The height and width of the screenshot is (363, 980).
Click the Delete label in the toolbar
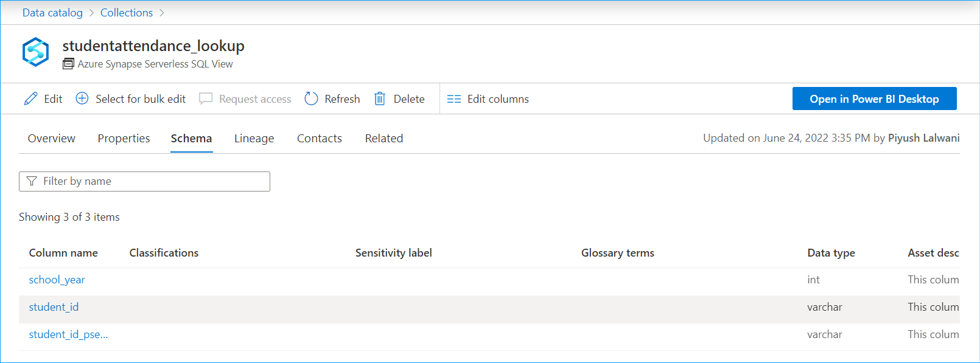(409, 99)
